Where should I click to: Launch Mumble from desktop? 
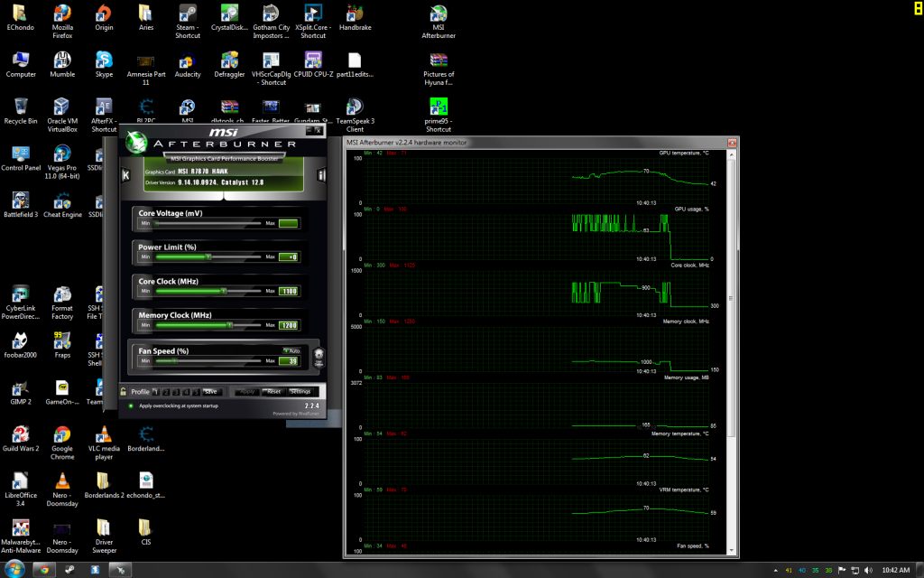[x=62, y=65]
